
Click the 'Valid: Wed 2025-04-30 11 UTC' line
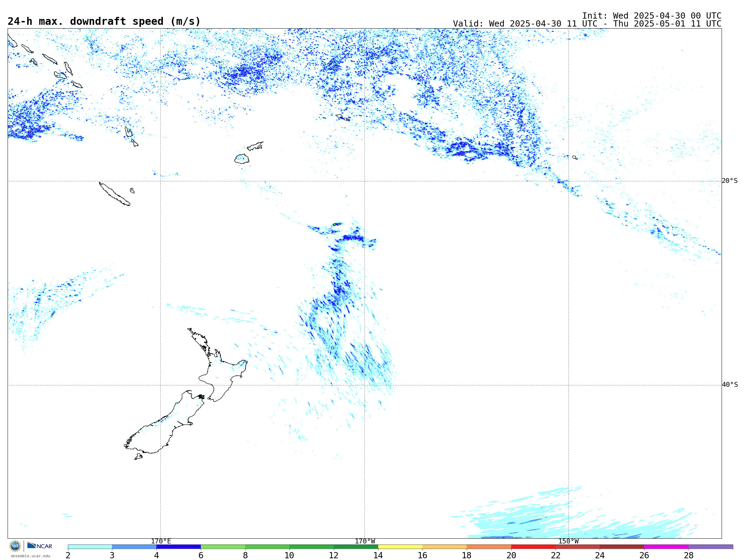point(587,24)
